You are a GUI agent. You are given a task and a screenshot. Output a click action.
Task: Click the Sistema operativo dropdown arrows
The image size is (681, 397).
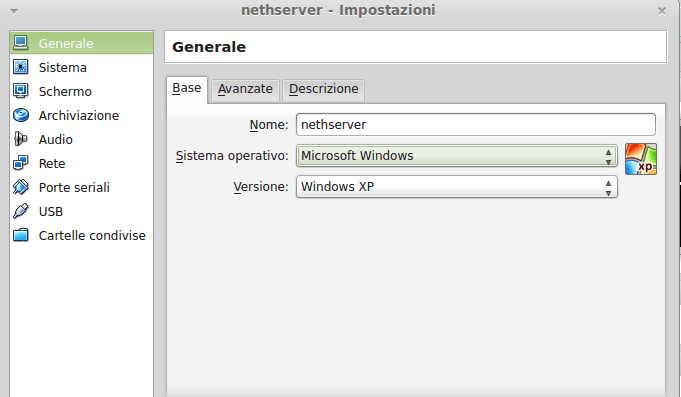pyautogui.click(x=608, y=157)
